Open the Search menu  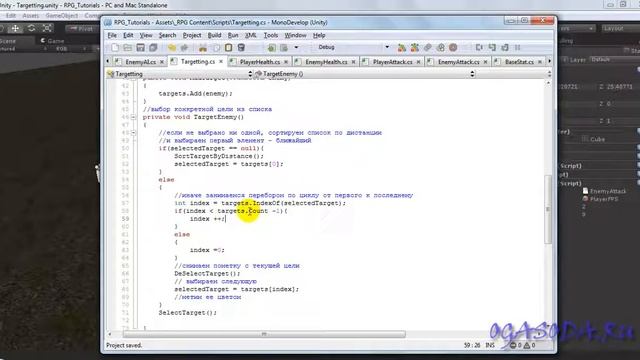click(x=167, y=36)
